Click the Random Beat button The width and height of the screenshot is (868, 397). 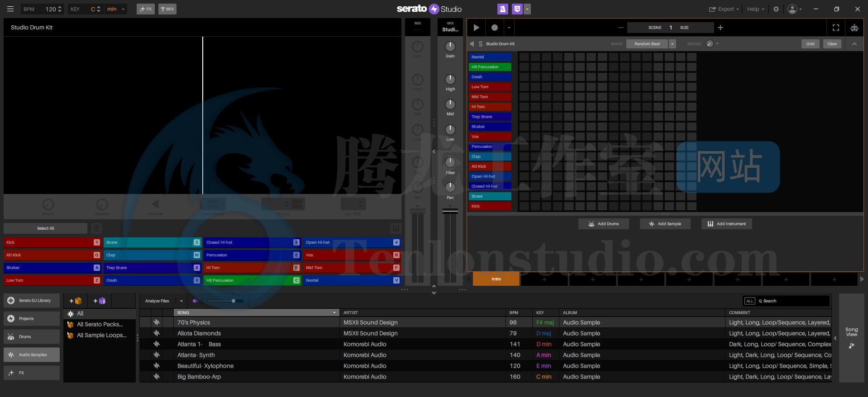tap(647, 44)
